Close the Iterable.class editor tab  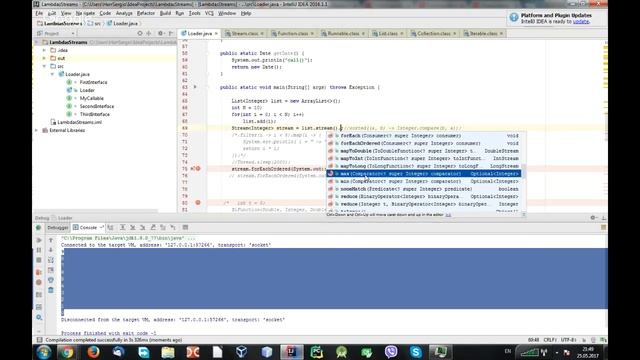tap(501, 33)
